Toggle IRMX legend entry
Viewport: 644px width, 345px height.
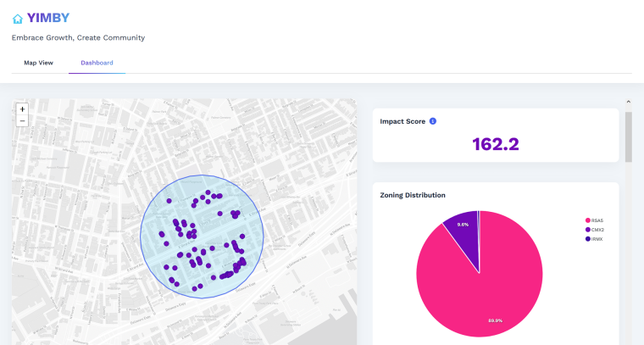594,239
